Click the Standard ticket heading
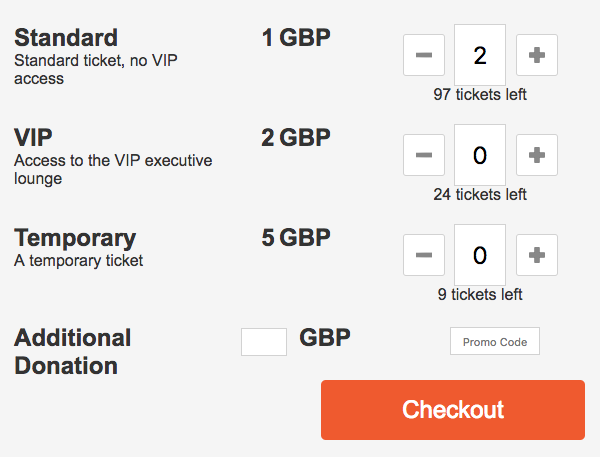600x457 pixels. point(66,38)
